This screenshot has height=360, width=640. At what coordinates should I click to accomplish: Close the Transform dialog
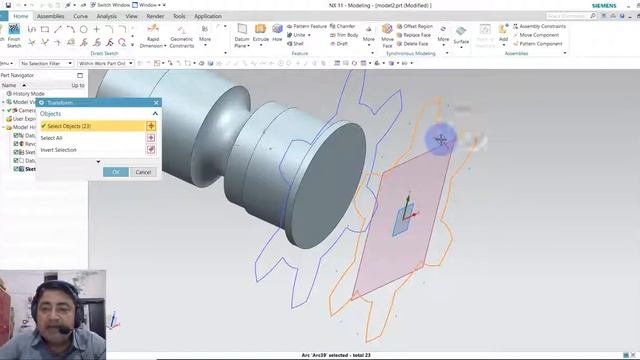[x=156, y=102]
